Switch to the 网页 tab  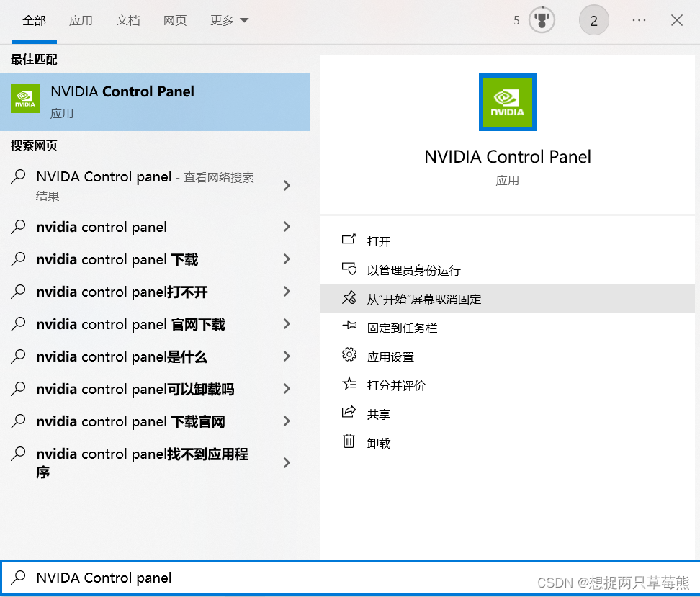(x=175, y=21)
